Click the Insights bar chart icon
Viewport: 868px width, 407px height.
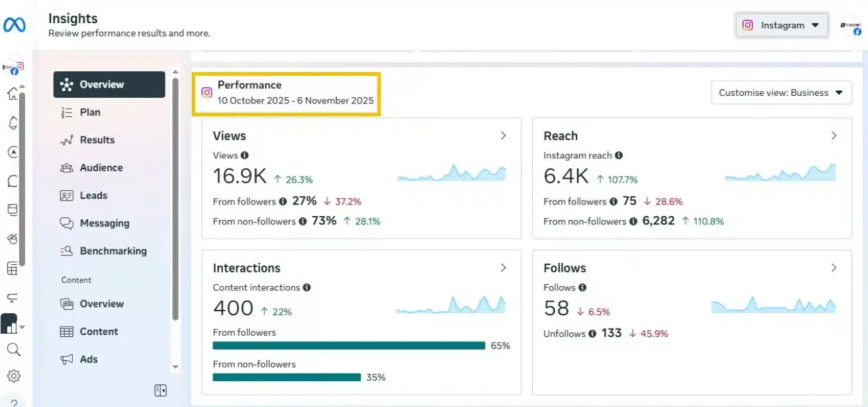point(10,325)
